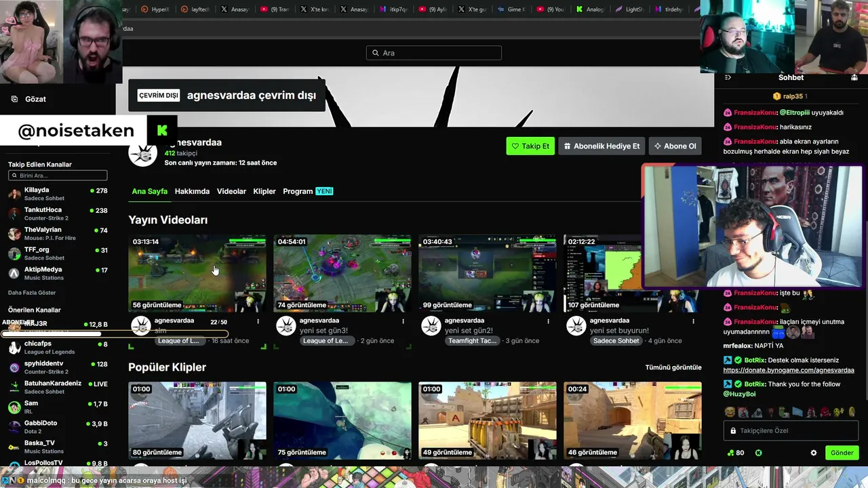The width and height of the screenshot is (868, 488).
Task: Open options menu for 'yeni set buyurun!' video
Action: 693,321
